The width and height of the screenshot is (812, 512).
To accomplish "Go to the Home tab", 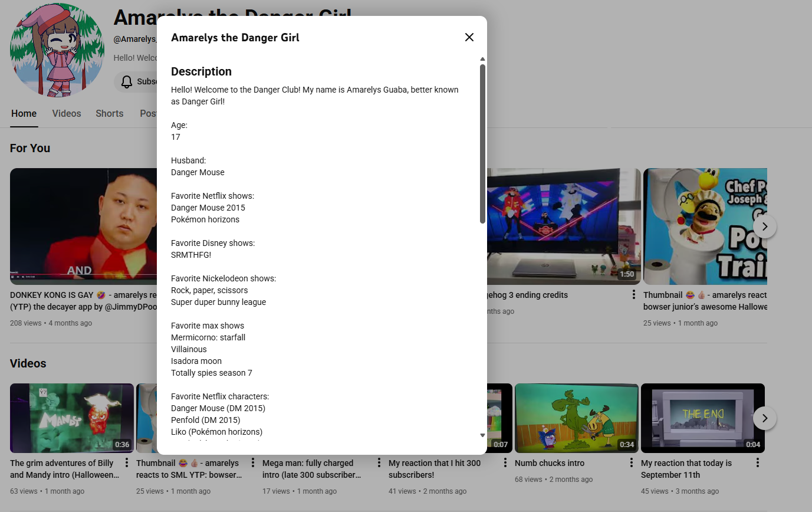I will pos(24,114).
